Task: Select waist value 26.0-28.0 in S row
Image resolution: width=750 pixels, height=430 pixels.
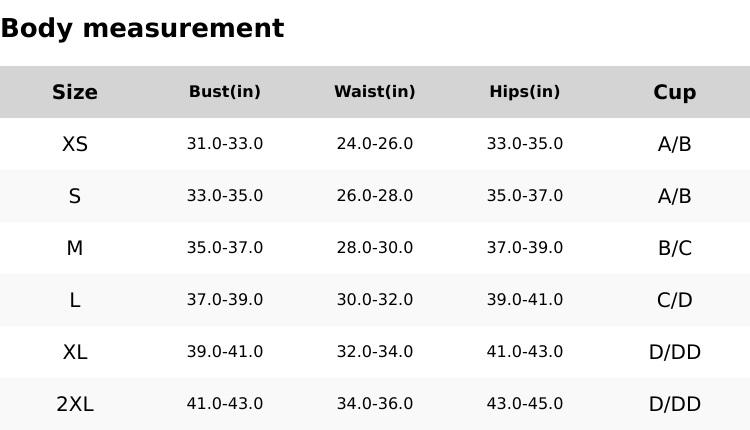Action: [375, 196]
